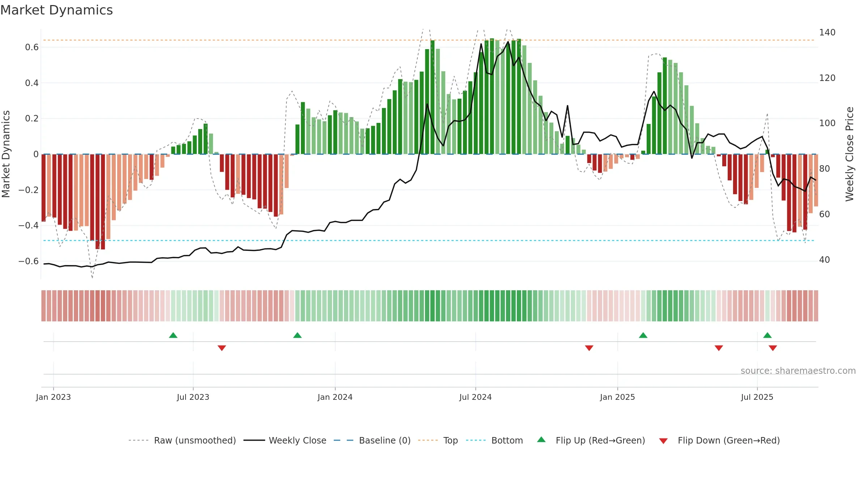
Task: Select the red flip-down marker before Jan 2025
Action: (589, 348)
